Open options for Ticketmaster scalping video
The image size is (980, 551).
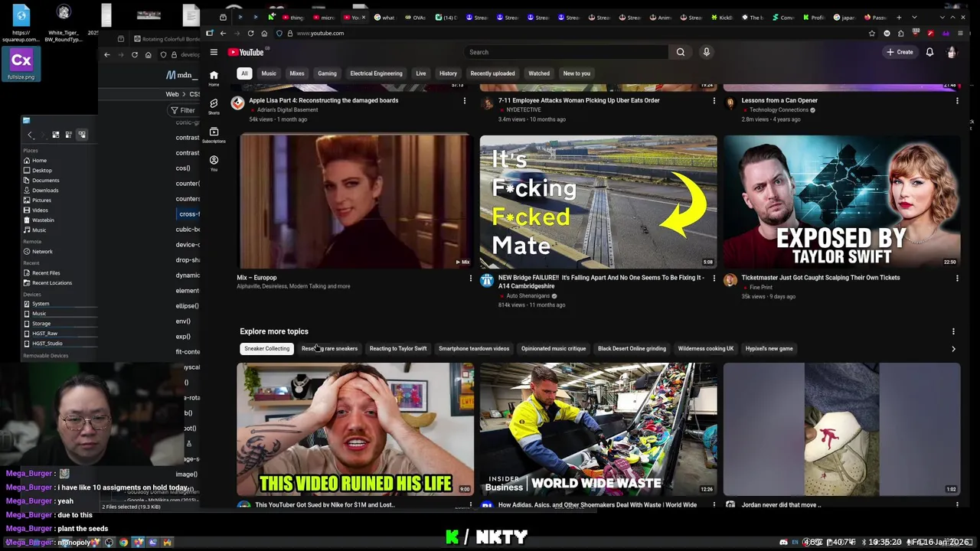click(x=957, y=279)
